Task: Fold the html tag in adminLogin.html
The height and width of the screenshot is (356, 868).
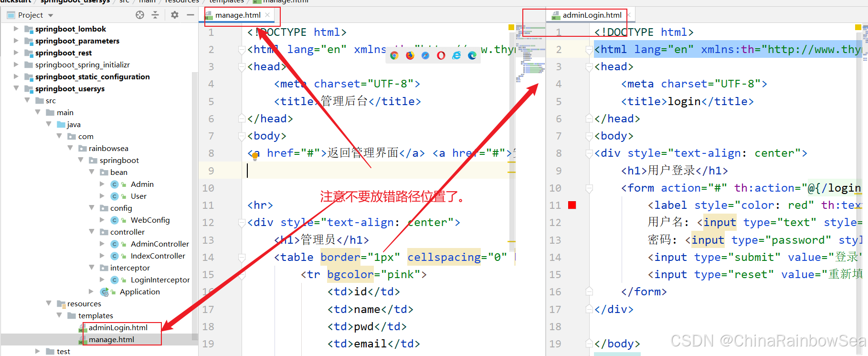Action: click(589, 50)
